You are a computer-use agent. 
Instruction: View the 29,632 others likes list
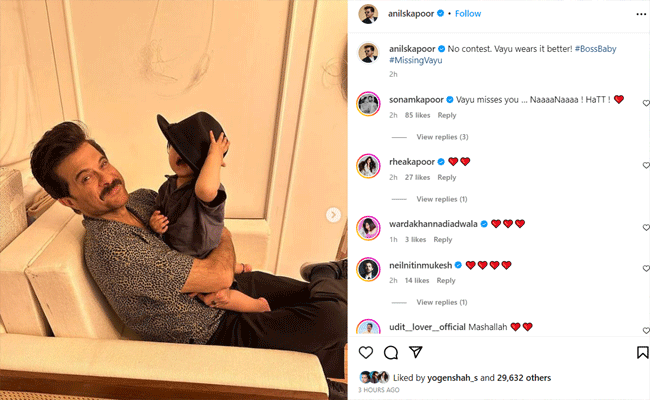point(524,378)
